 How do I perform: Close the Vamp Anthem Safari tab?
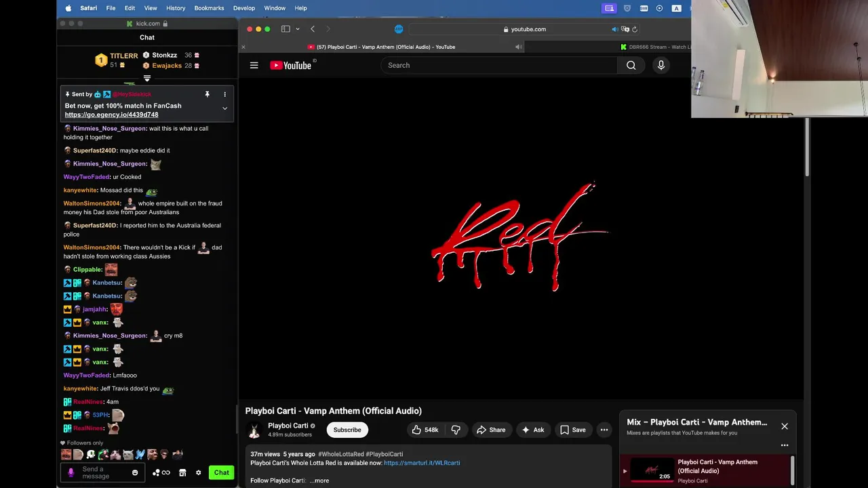[243, 47]
